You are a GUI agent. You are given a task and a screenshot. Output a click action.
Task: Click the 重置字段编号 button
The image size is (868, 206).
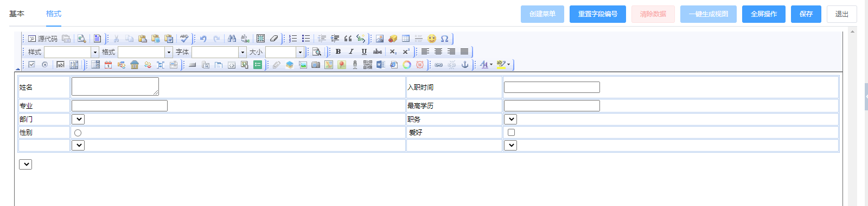pyautogui.click(x=598, y=14)
